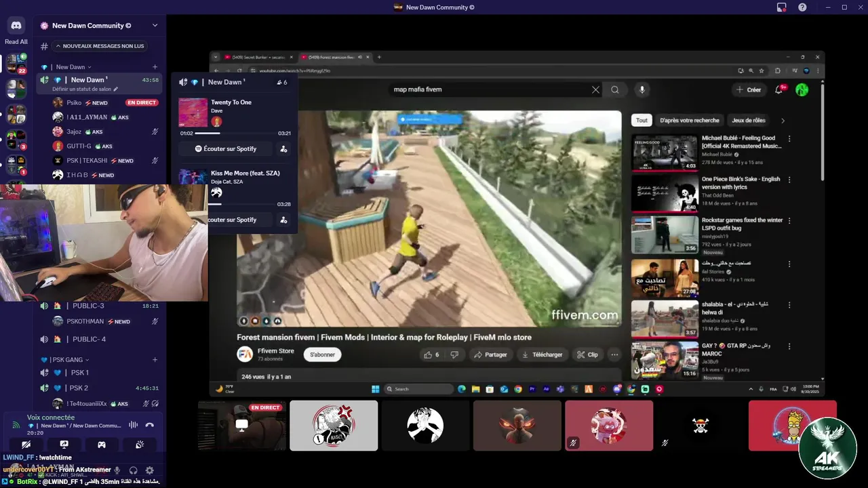Screen dimensions: 868x488
Task: Open the One Piece Bink's Sake thumbnail
Action: [x=665, y=193]
